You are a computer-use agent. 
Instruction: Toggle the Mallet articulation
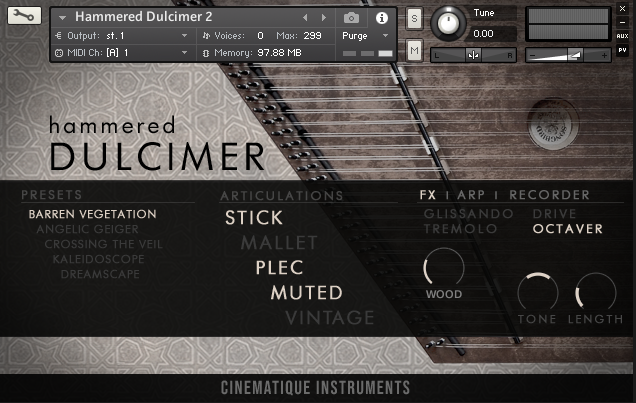point(279,243)
